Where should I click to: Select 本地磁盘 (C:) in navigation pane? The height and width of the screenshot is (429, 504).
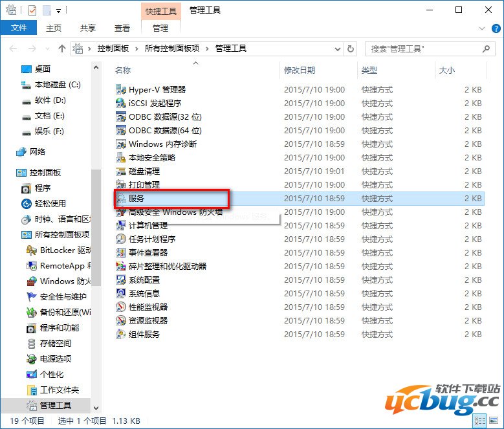point(57,85)
